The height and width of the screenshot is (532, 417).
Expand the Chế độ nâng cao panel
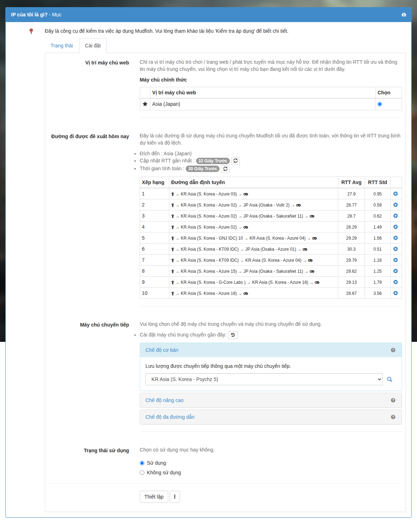coord(164,400)
